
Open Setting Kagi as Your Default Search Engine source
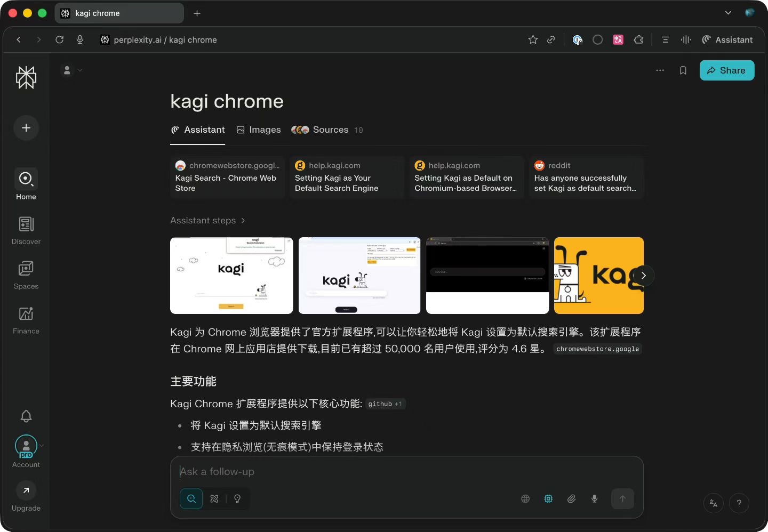(347, 178)
